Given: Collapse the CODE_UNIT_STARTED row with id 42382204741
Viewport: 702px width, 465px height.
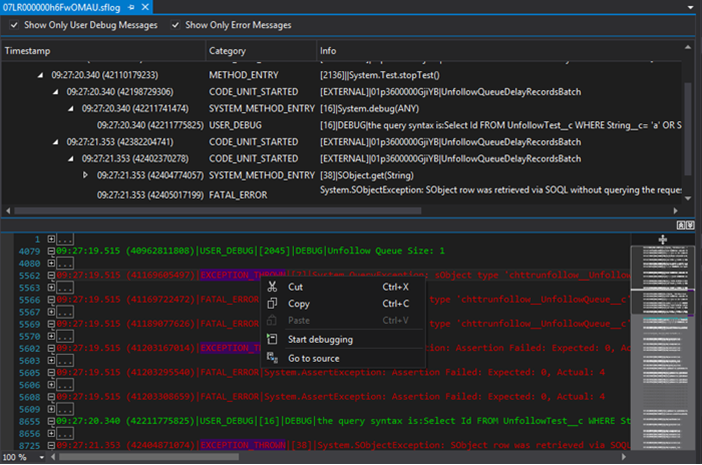Looking at the screenshot, I should (x=56, y=142).
